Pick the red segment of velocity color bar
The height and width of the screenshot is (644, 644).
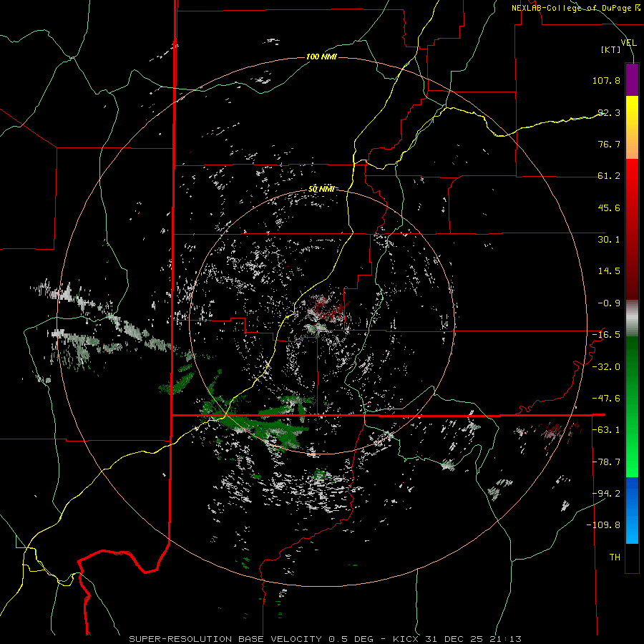[632, 229]
